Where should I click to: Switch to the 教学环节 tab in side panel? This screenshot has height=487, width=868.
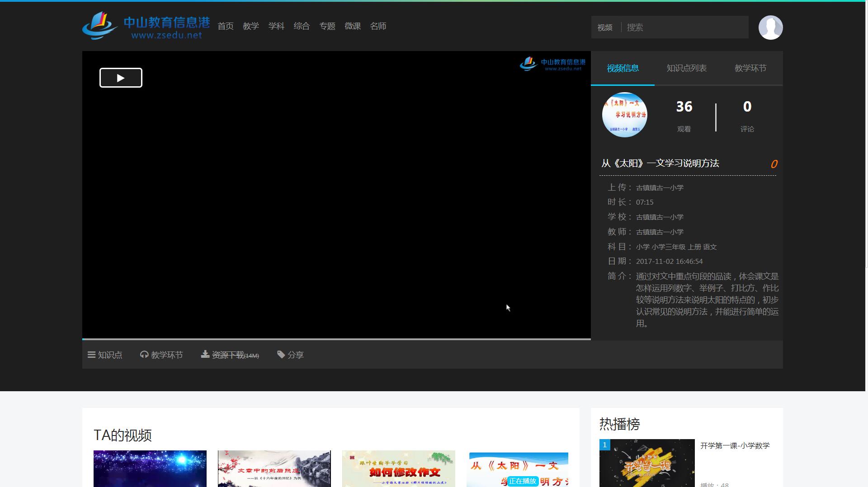point(750,68)
